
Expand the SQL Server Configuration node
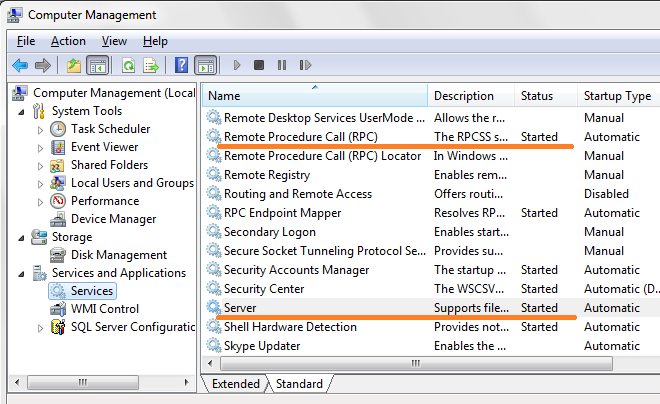[x=41, y=327]
